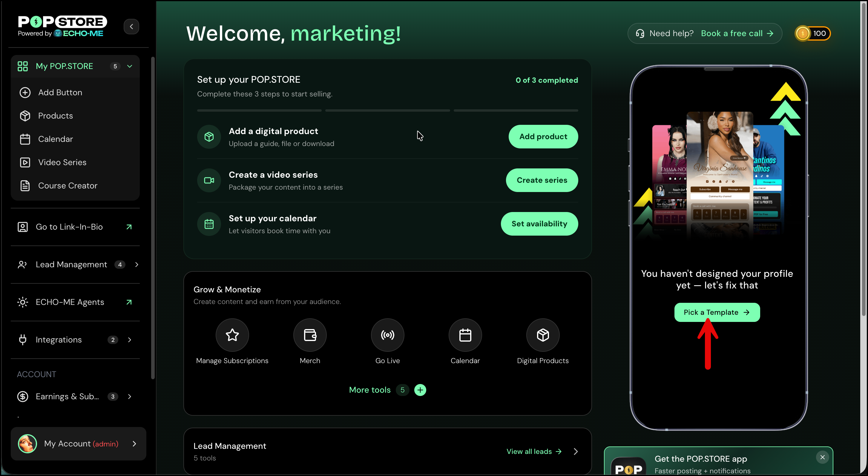868x476 pixels.
Task: Expand the Integrations submenu chevron
Action: pos(129,340)
